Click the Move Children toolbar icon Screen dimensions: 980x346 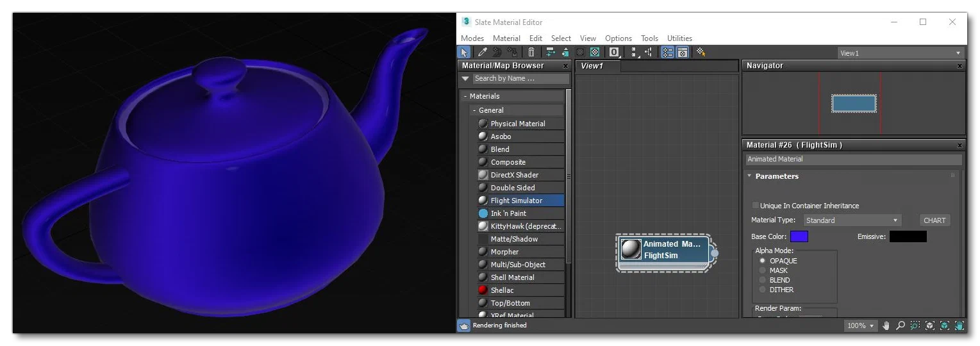click(551, 53)
